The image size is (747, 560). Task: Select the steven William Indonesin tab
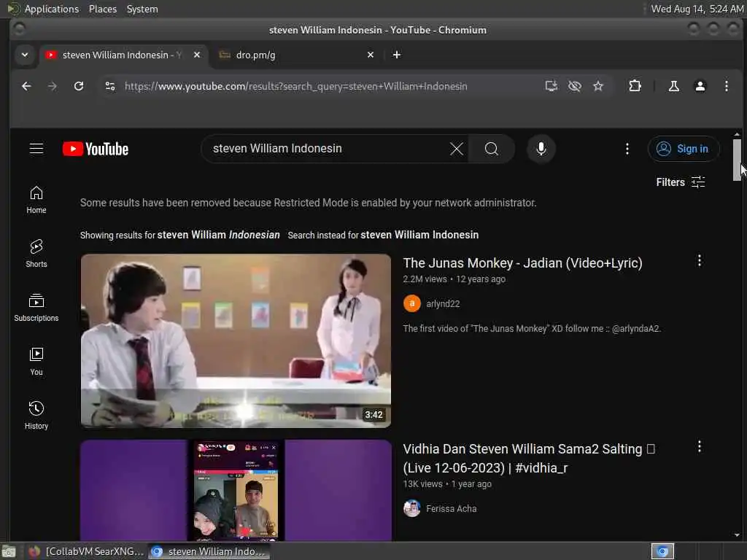123,55
